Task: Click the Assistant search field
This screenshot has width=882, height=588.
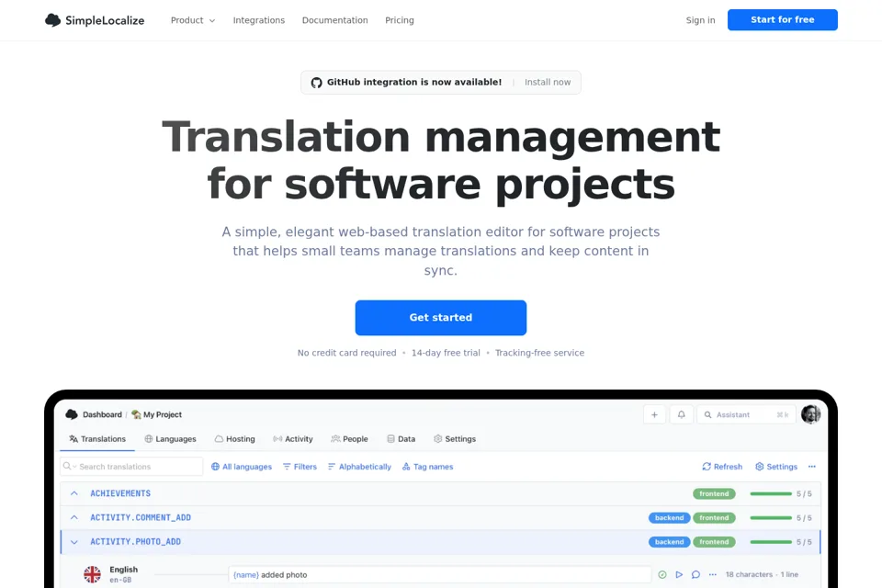Action: tap(746, 414)
